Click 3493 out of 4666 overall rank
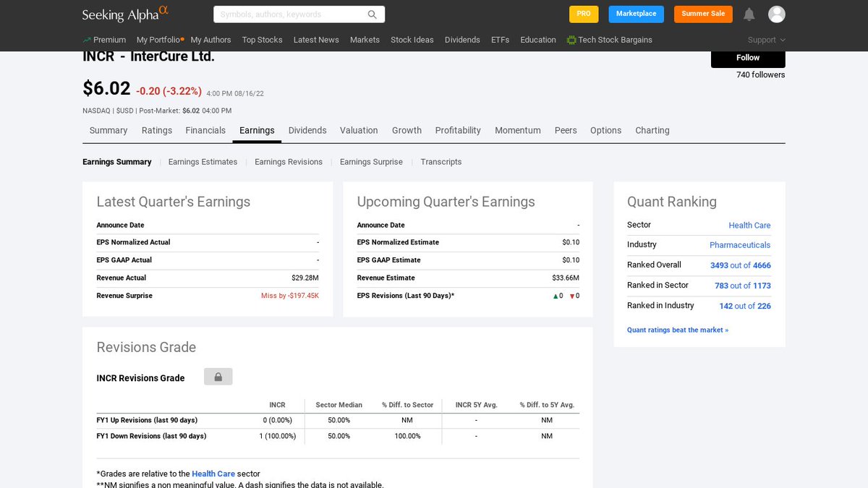Viewport: 868px width, 488px height. (741, 265)
